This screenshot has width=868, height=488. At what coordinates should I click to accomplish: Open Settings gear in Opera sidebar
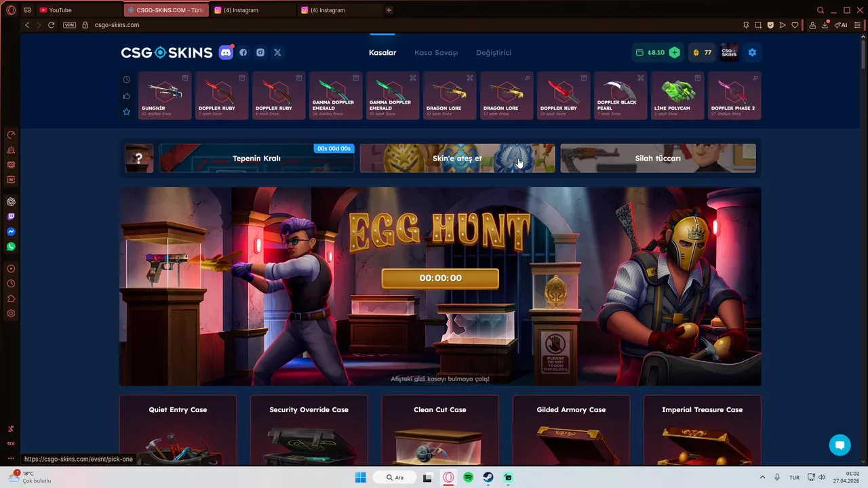coord(11,314)
